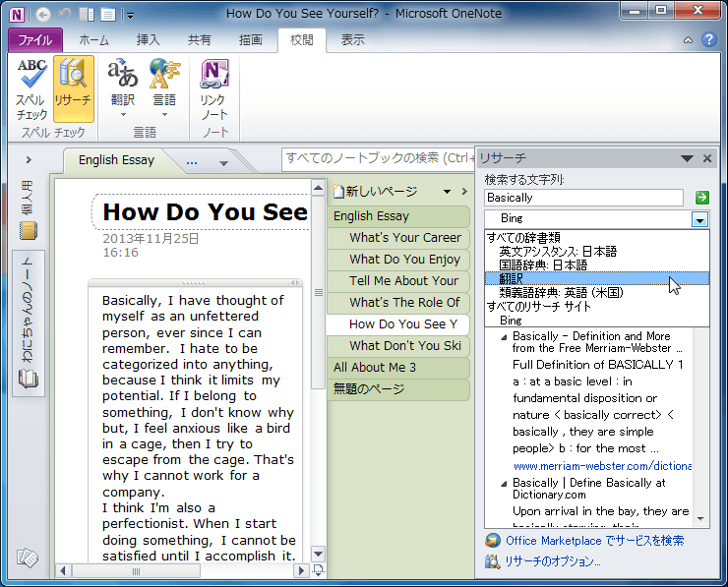
Task: Open the section tabs dropdown arrow
Action: point(223,163)
